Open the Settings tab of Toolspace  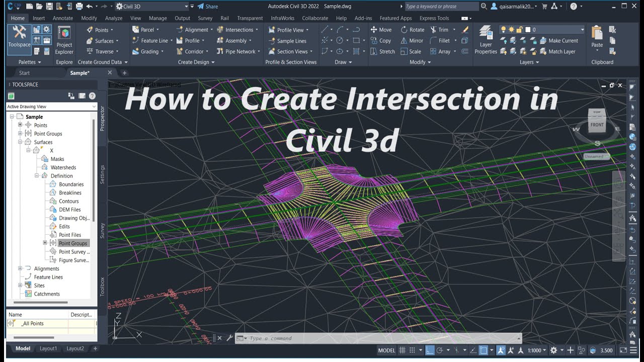point(102,174)
